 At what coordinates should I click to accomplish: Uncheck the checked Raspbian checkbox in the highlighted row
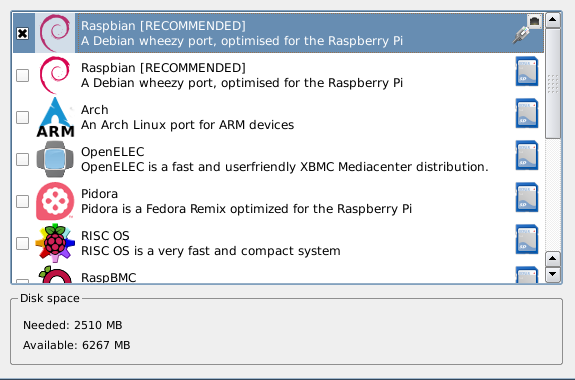(22, 33)
